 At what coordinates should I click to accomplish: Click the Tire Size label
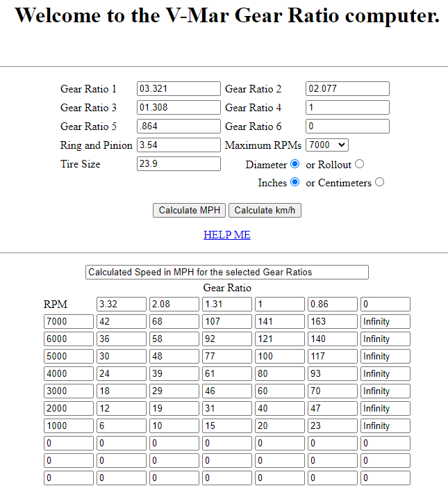[80, 164]
